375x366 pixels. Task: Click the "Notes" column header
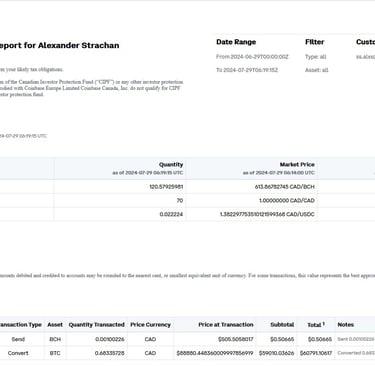coord(346,325)
